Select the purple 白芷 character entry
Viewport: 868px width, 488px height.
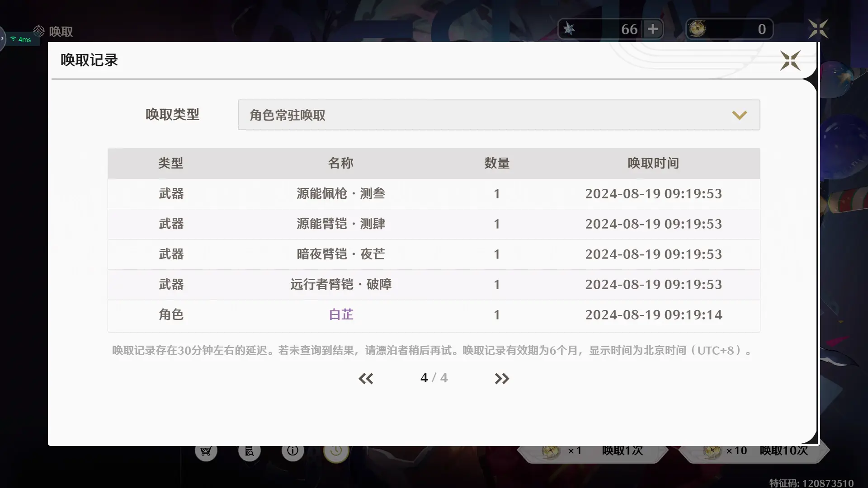[341, 314]
